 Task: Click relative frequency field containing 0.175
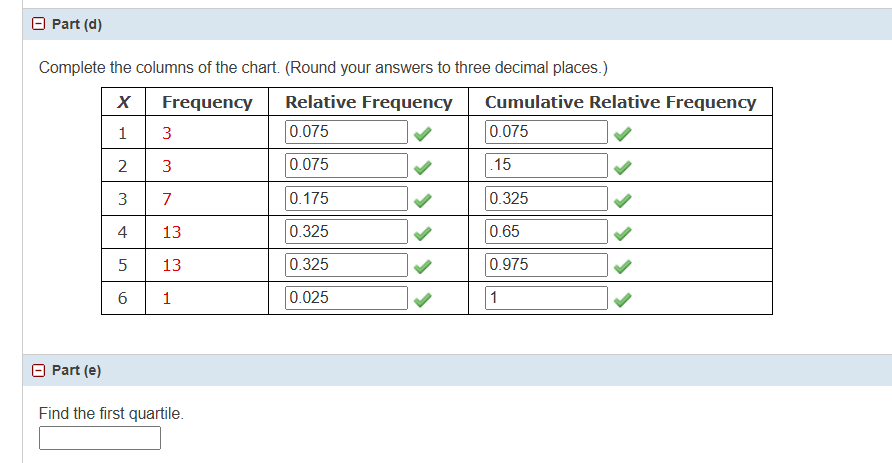(x=347, y=198)
